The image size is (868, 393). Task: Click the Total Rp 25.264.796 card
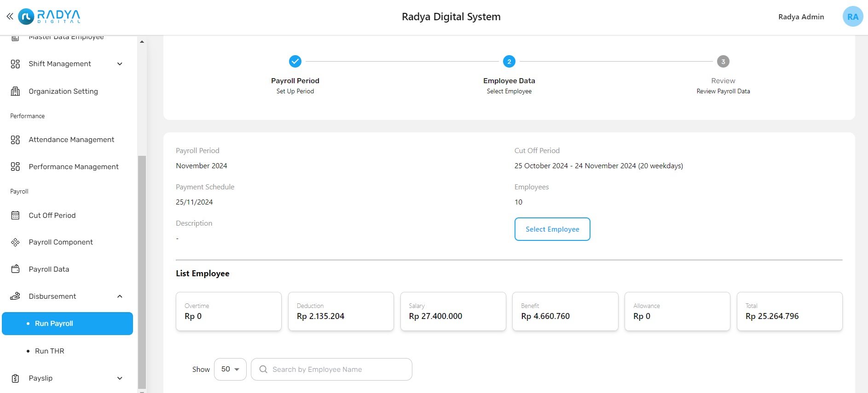pyautogui.click(x=789, y=311)
